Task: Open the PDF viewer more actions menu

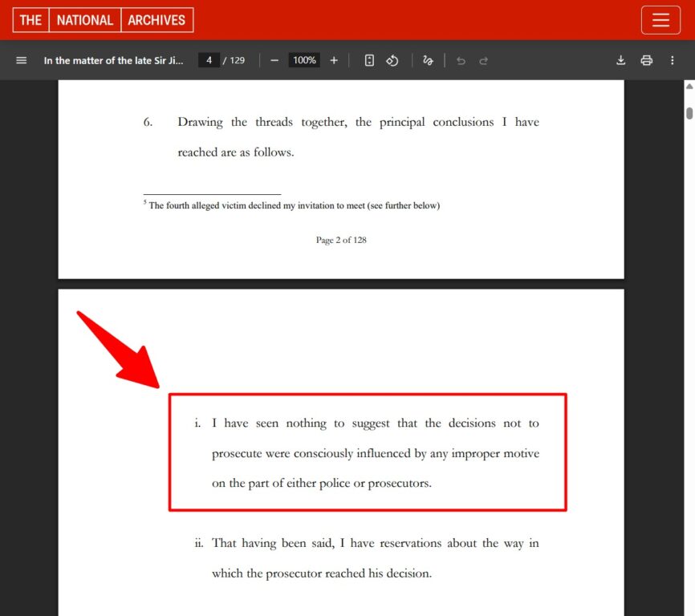Action: pos(673,60)
